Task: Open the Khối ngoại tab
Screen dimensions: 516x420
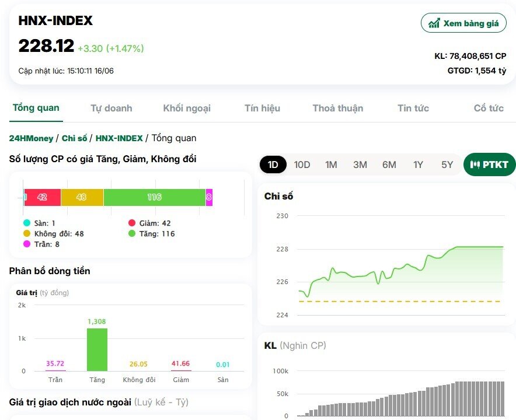Action: [x=187, y=108]
